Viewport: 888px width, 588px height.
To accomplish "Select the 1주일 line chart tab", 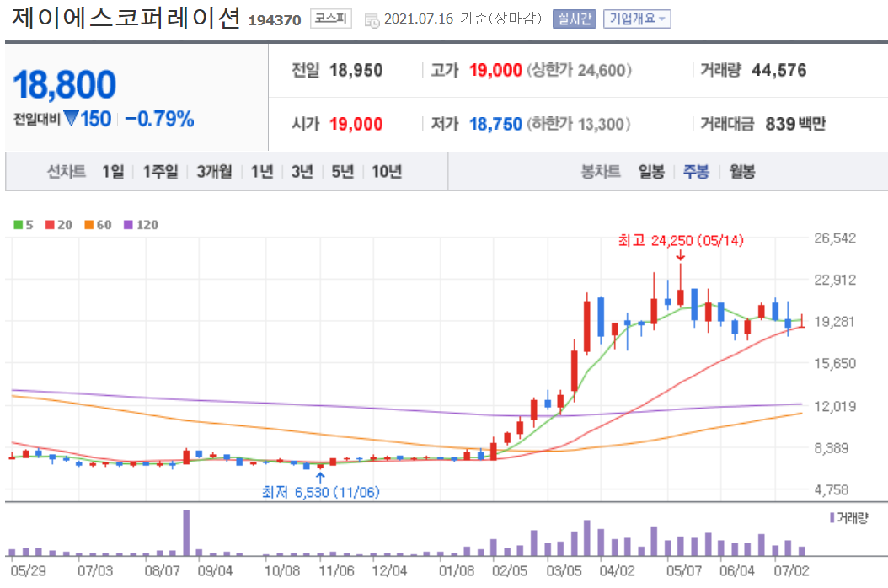I will coord(160,171).
